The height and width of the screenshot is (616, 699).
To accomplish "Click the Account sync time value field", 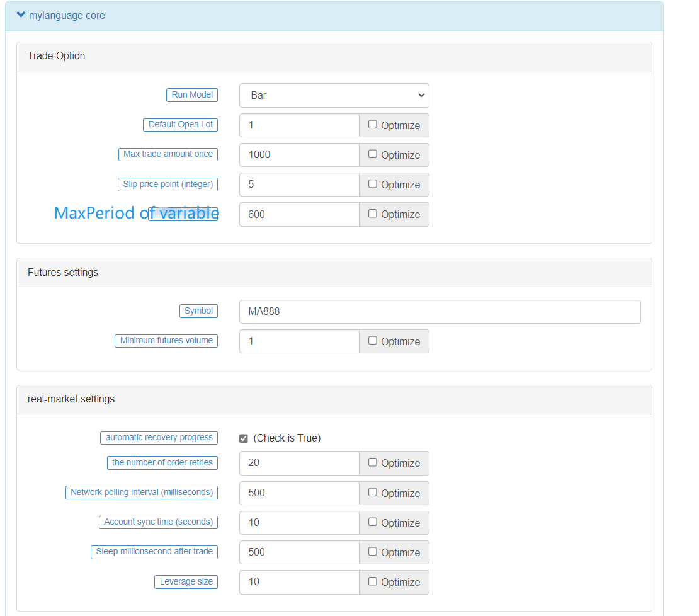I will pyautogui.click(x=298, y=522).
